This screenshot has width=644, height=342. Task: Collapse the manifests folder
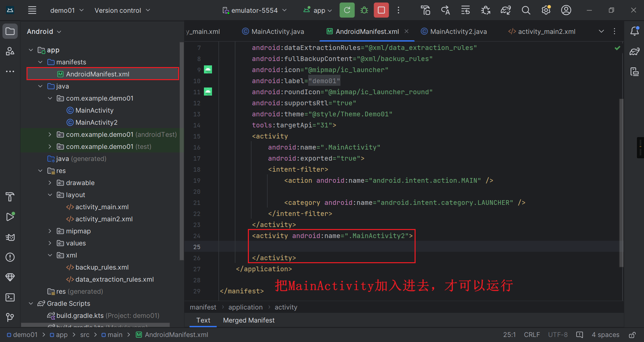tap(40, 62)
